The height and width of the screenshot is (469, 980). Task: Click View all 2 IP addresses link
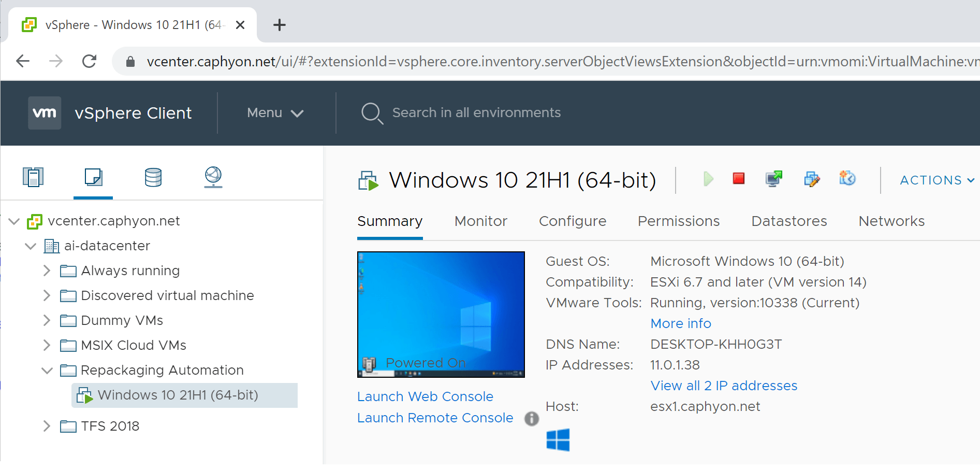(x=724, y=386)
